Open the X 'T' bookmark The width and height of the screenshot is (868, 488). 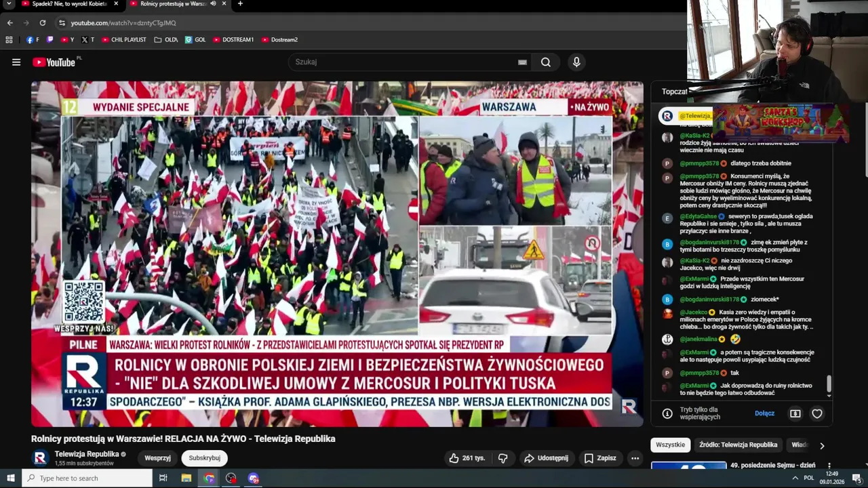pos(87,40)
